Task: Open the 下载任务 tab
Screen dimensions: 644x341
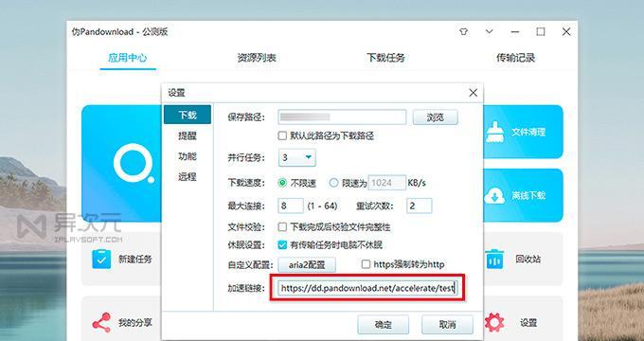Action: pos(385,58)
